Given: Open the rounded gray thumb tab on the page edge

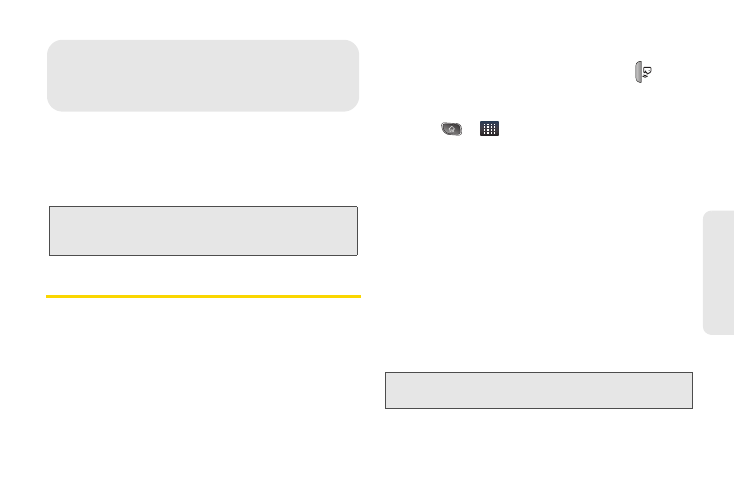Looking at the screenshot, I should [x=719, y=272].
